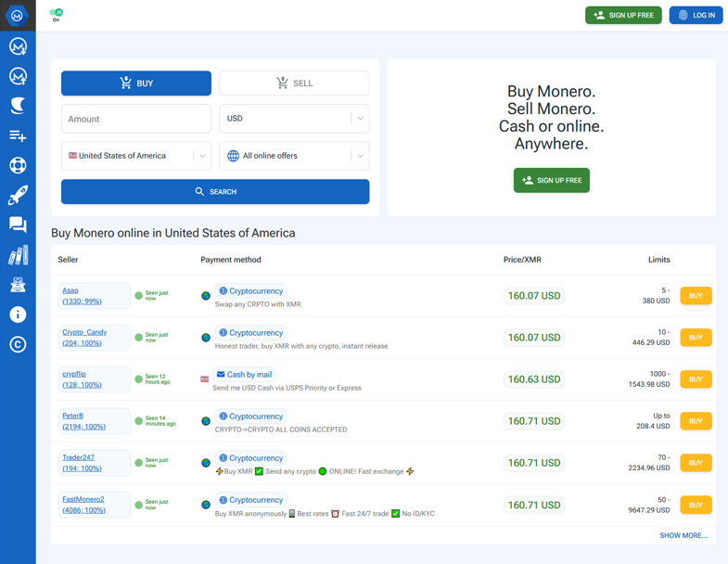The height and width of the screenshot is (564, 728).
Task: Click the Sign Up Free header button
Action: point(623,16)
